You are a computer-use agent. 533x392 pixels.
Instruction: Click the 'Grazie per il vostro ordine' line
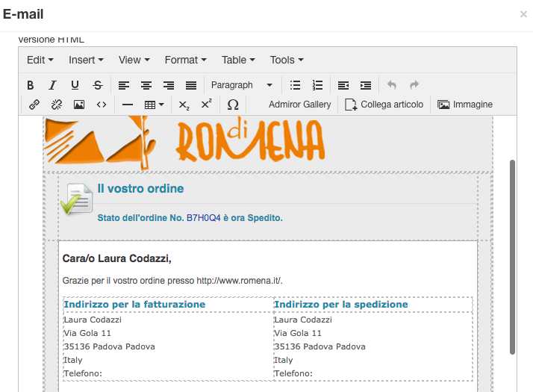pos(172,281)
